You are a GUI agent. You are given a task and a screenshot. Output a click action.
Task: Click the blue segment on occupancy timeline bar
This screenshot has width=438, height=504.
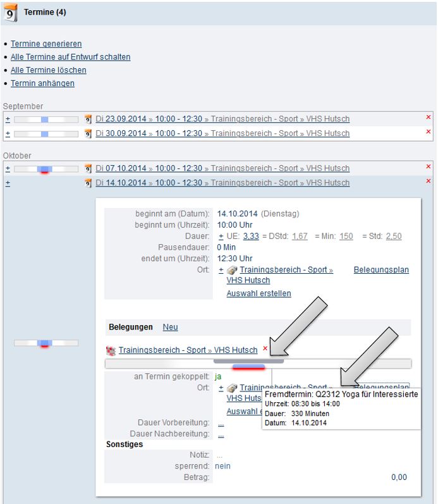[248, 366]
